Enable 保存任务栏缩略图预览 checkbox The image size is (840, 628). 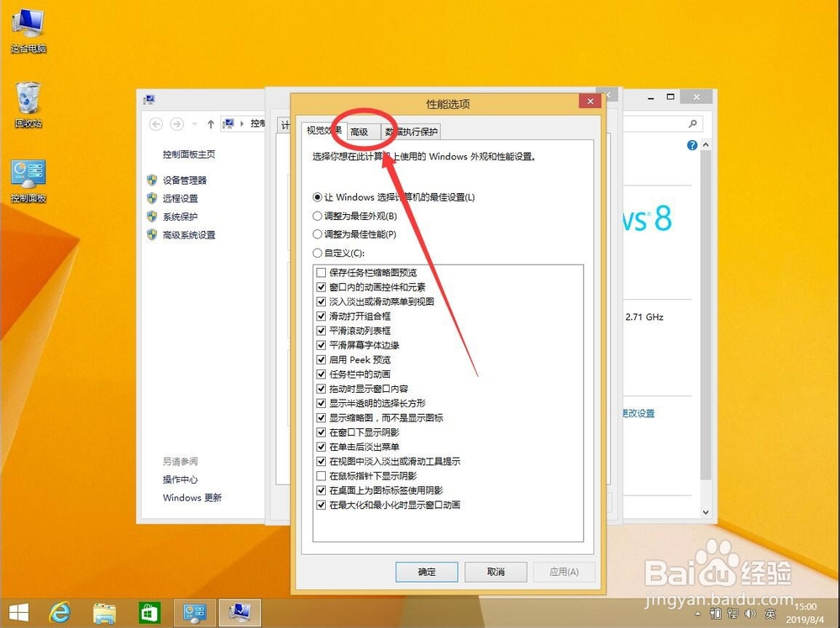[322, 272]
